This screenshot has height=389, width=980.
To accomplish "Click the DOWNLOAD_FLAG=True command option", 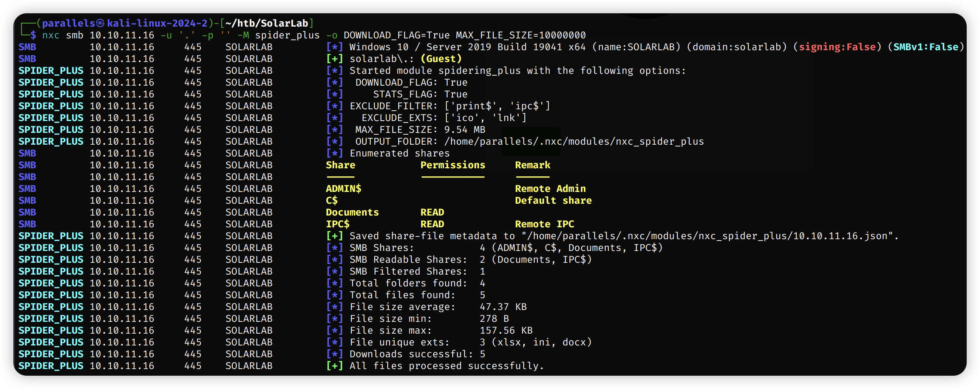I will (397, 35).
